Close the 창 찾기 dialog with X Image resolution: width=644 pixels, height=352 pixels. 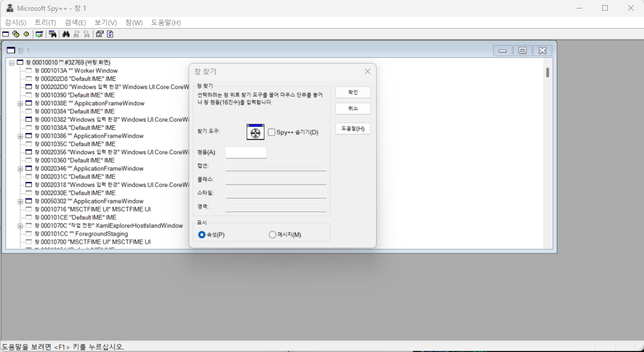(368, 71)
